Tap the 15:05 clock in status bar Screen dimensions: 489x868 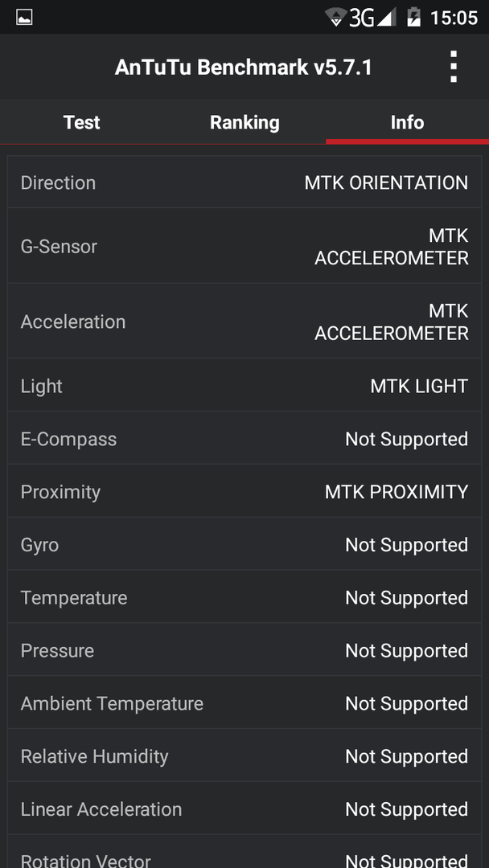(x=454, y=18)
